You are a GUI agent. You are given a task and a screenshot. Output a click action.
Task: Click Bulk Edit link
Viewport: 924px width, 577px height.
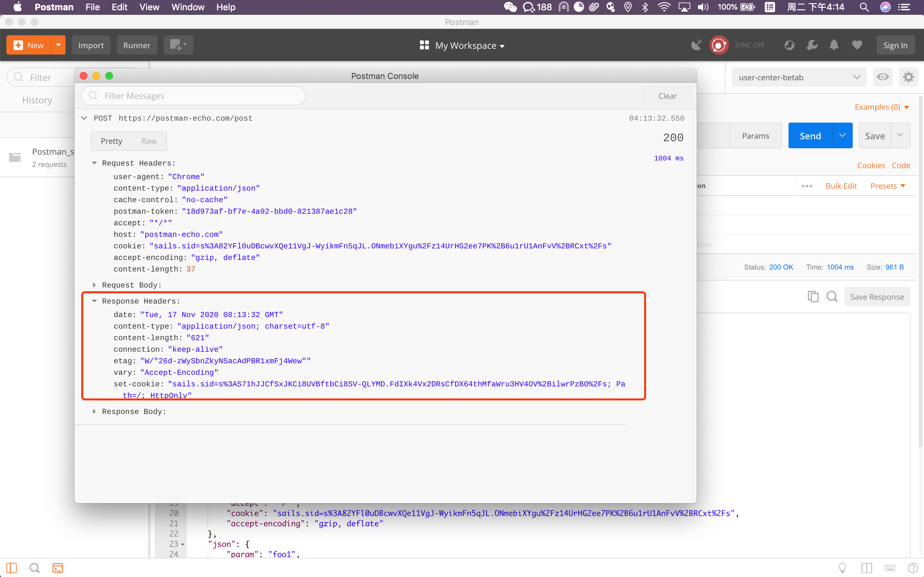point(841,186)
